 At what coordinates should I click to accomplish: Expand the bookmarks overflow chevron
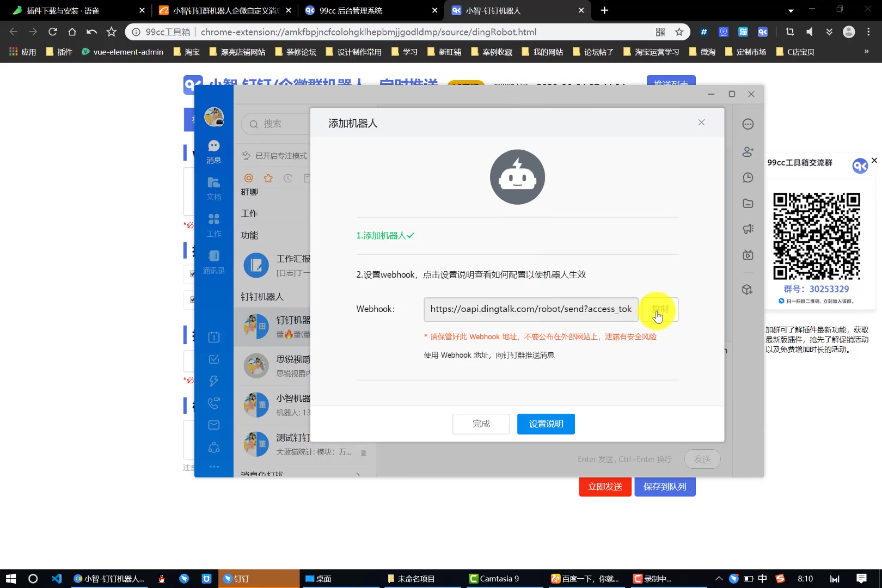point(866,52)
